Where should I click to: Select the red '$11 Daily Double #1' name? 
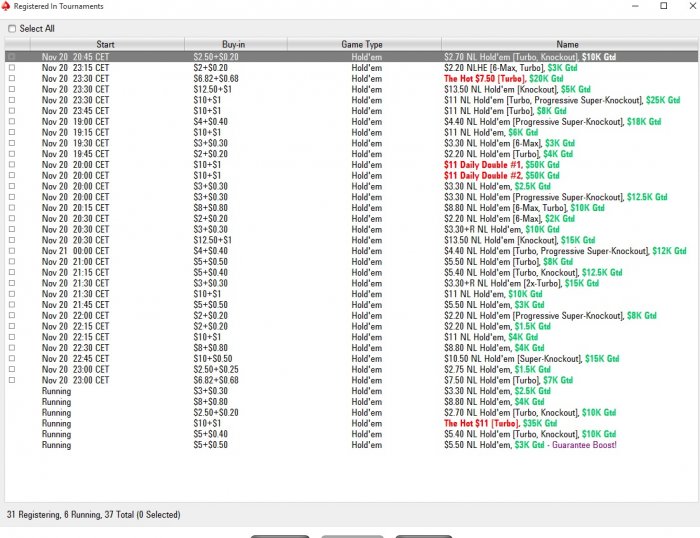point(482,165)
